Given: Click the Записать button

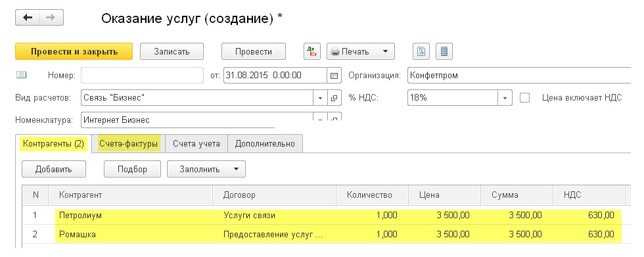Looking at the screenshot, I should coord(172,52).
